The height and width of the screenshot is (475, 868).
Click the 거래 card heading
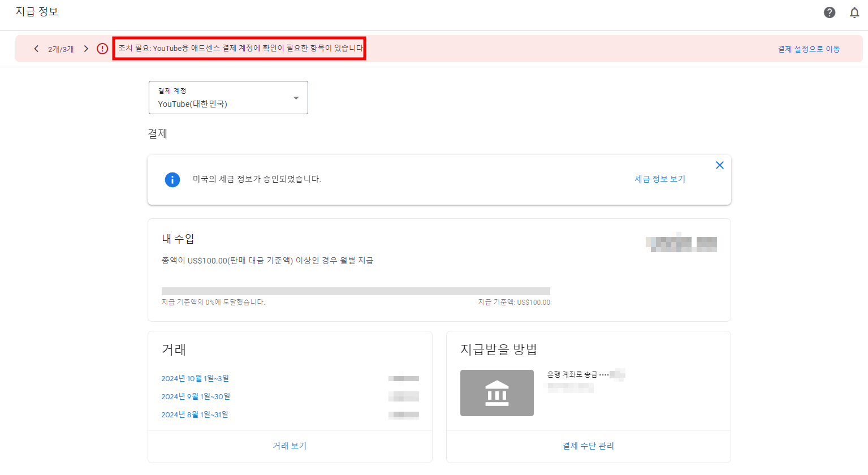pos(174,349)
